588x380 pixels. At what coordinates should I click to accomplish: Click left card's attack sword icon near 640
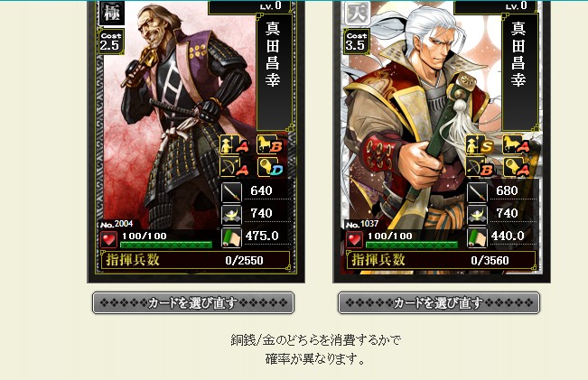pyautogui.click(x=231, y=192)
